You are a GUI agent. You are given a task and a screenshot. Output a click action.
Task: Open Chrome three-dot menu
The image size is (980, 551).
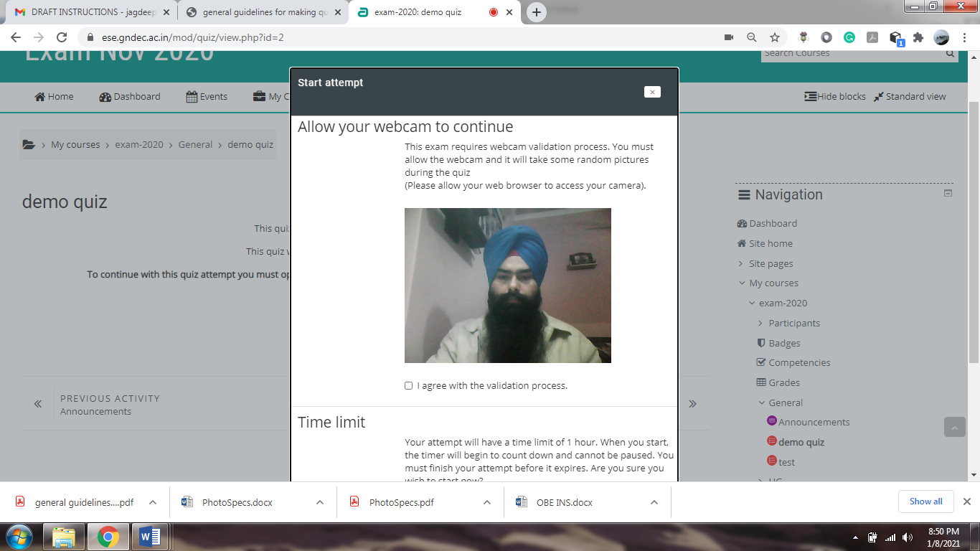pos(964,37)
